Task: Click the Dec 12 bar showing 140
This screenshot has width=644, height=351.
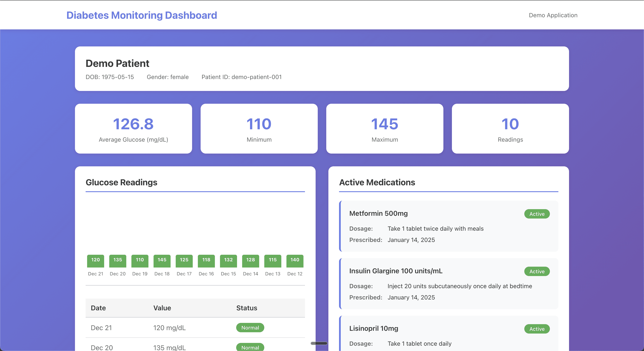Action: click(x=295, y=261)
